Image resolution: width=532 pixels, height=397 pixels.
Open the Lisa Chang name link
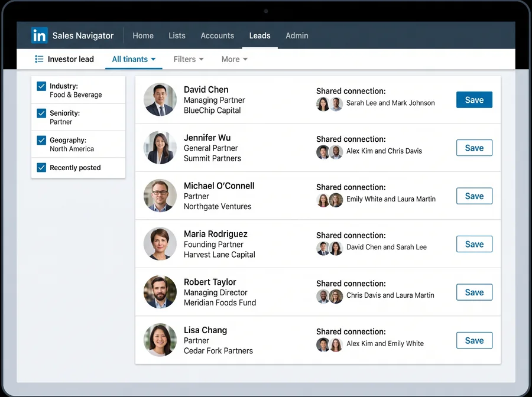205,330
